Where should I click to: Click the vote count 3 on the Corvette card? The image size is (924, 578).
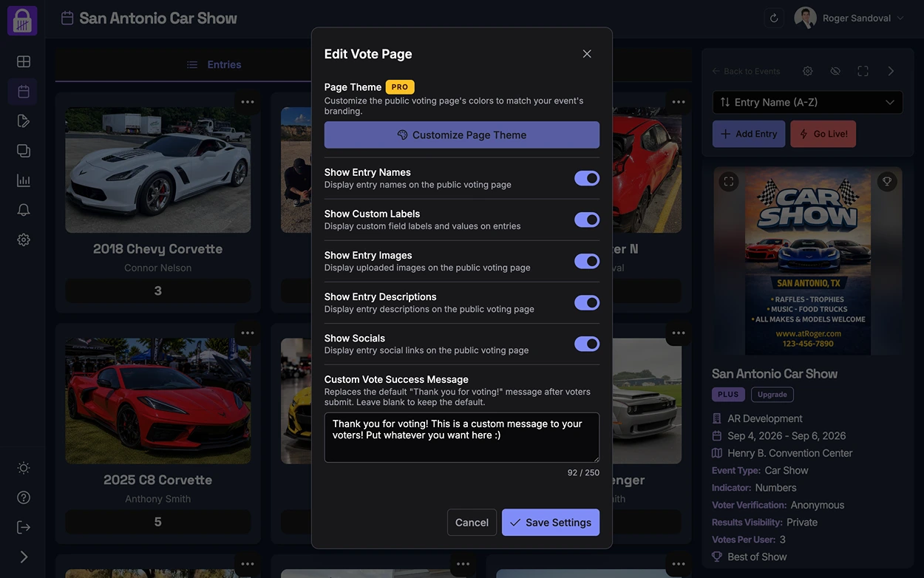(x=158, y=290)
